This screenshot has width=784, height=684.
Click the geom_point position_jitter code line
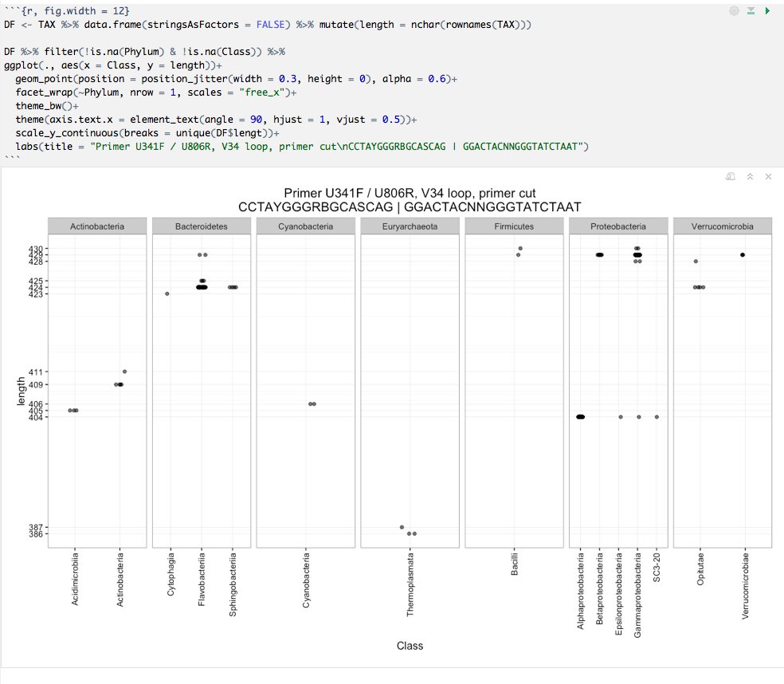pyautogui.click(x=236, y=79)
